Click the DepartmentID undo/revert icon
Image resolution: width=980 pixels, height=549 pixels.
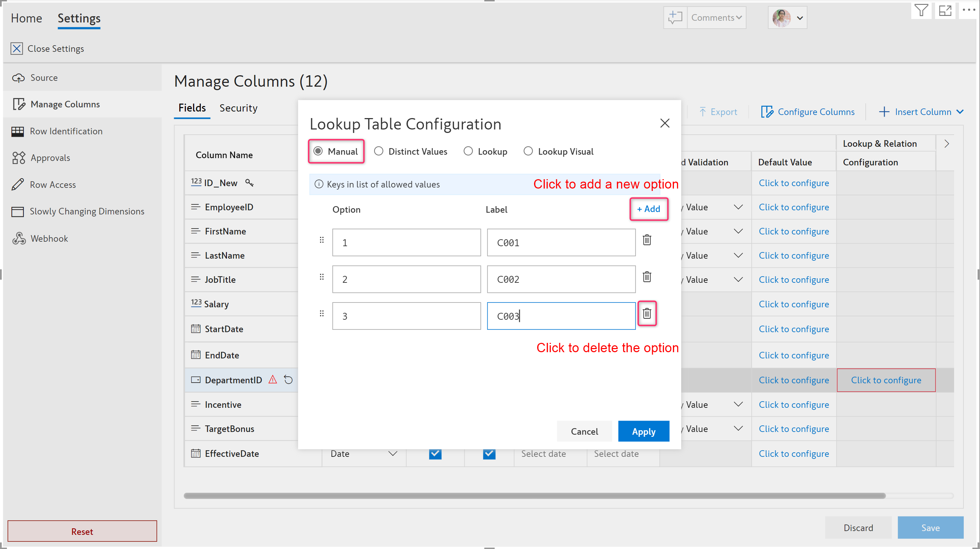288,379
